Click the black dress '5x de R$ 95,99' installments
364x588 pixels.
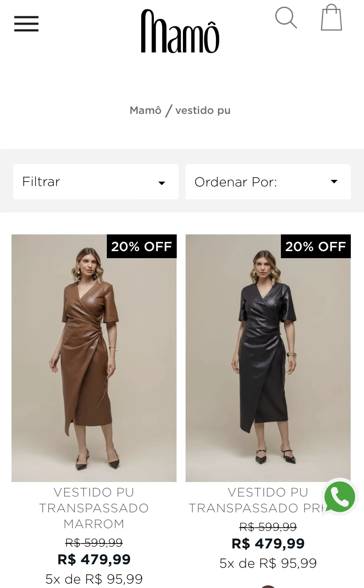268,563
